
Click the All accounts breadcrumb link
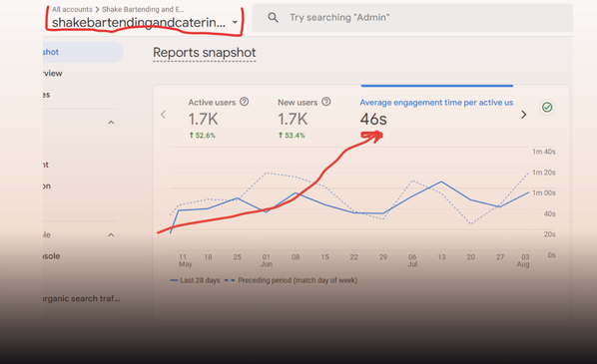tap(72, 9)
